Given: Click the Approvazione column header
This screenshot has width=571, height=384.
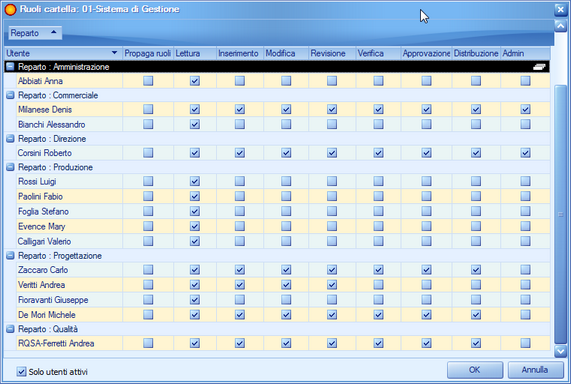Looking at the screenshot, I should click(426, 53).
